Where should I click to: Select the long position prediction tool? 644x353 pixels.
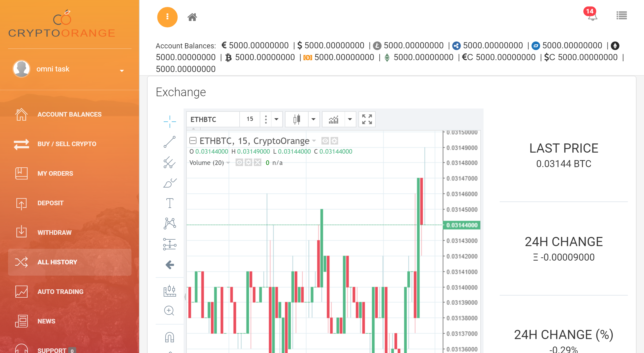click(x=170, y=244)
